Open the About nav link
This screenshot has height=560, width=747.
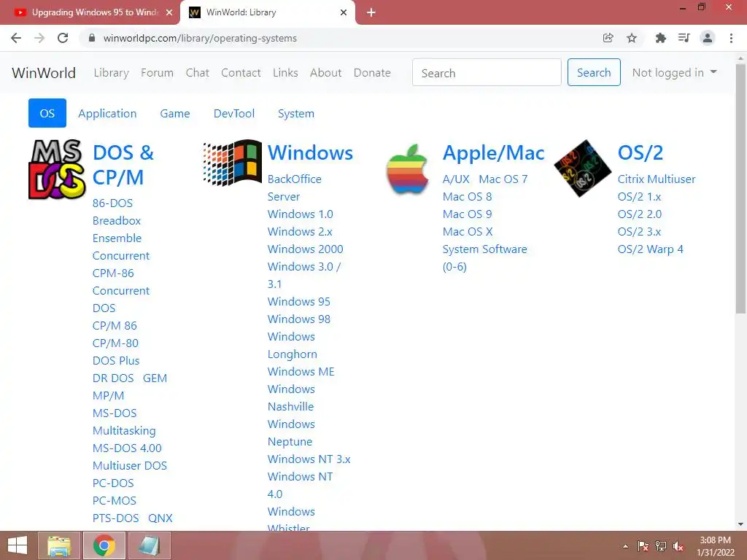pyautogui.click(x=326, y=72)
